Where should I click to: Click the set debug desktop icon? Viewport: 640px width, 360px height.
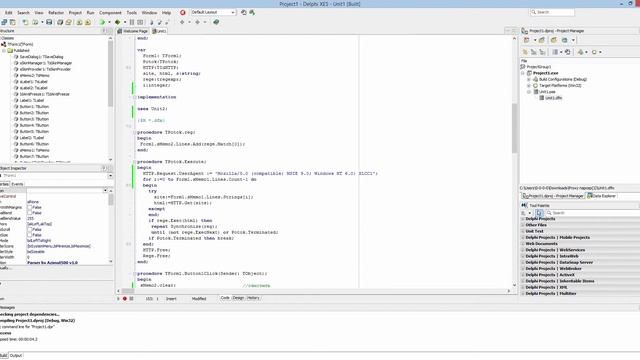252,13
